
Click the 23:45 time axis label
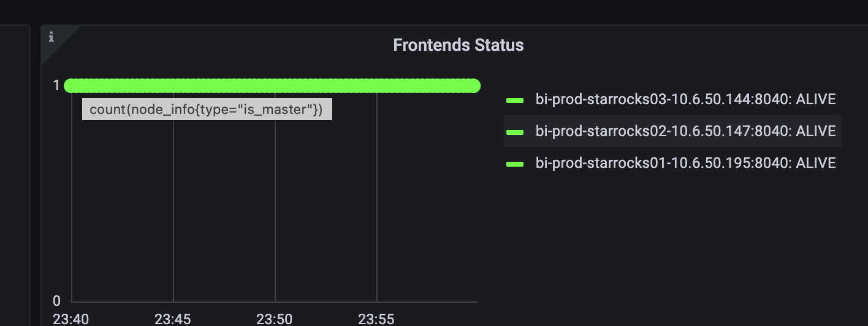[173, 319]
